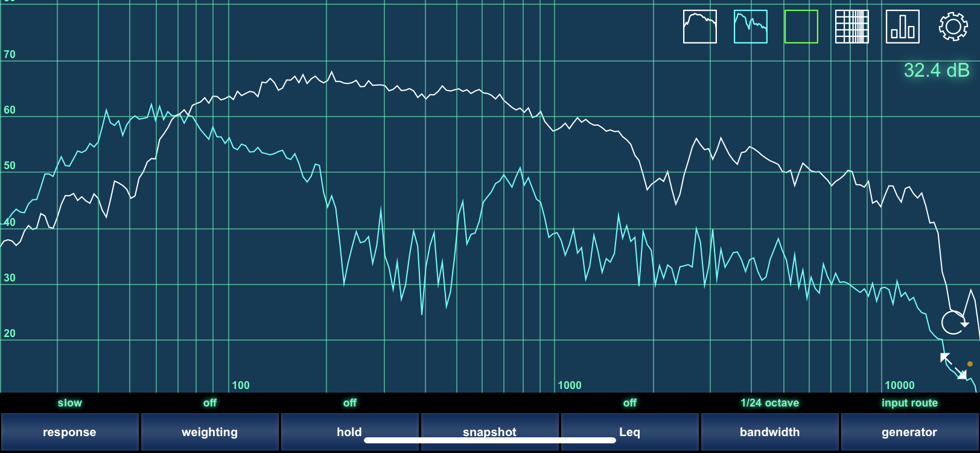Viewport: 980px width, 453px height.
Task: Tap the slow response label
Action: click(69, 403)
